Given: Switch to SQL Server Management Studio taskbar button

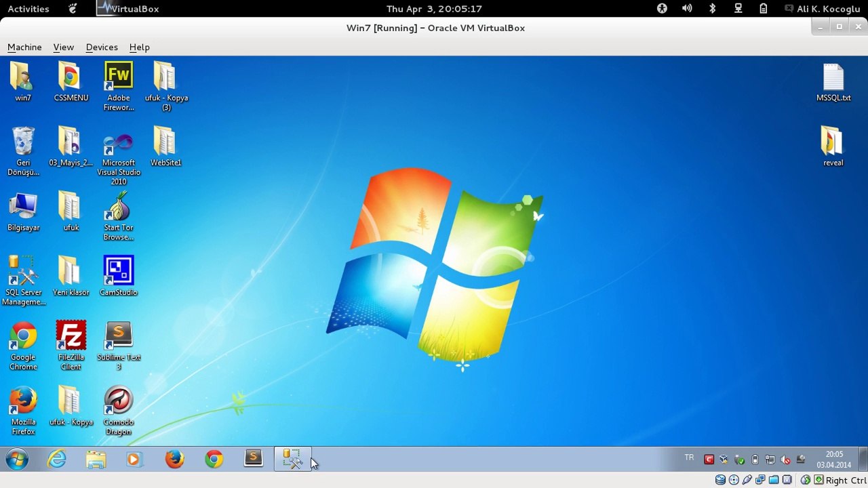Looking at the screenshot, I should [292, 460].
